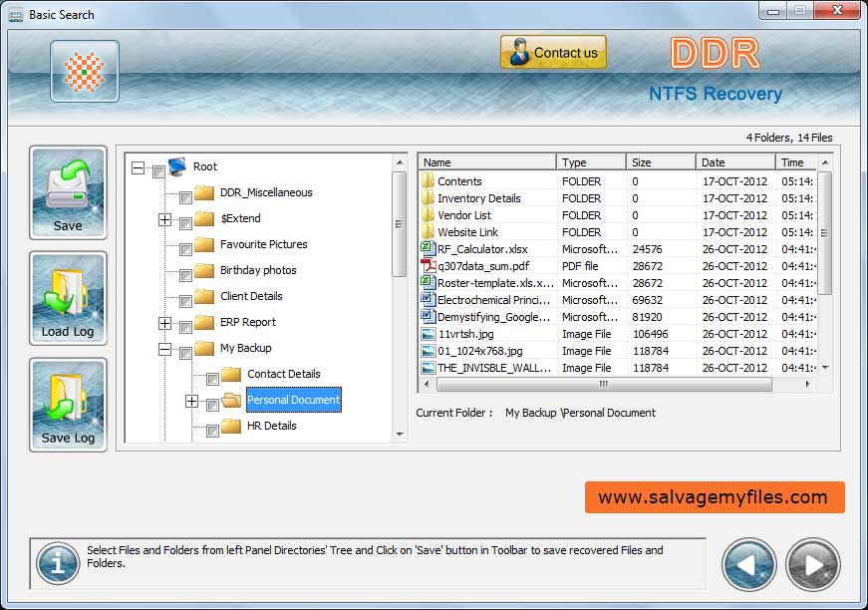Select the Inventory Details folder row
868x610 pixels.
coord(618,198)
